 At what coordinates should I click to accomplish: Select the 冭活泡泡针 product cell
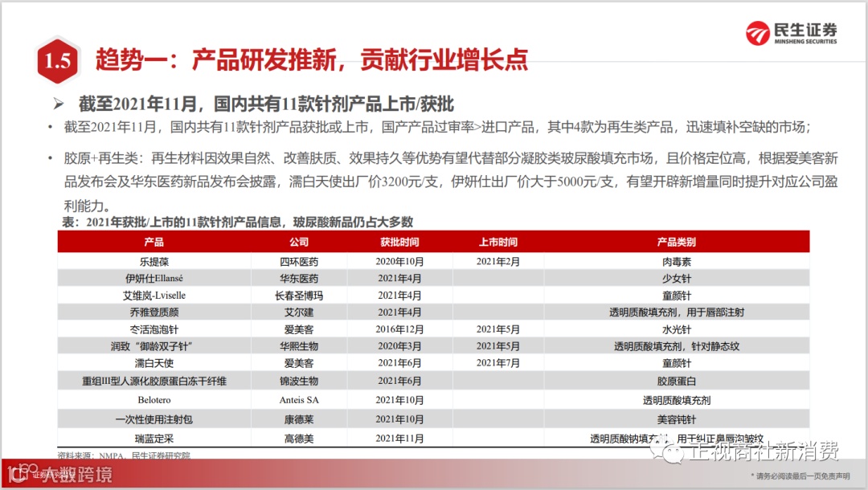[x=154, y=329]
